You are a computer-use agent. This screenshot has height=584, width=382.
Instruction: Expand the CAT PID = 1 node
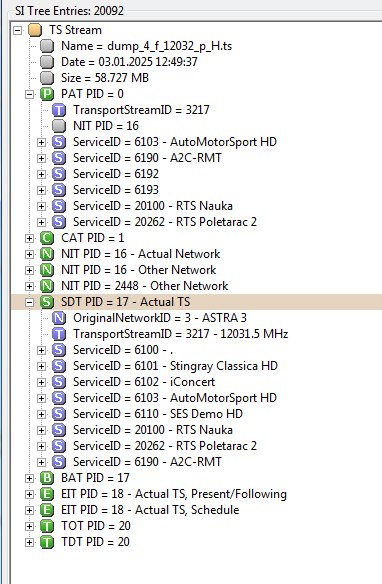[x=29, y=238]
